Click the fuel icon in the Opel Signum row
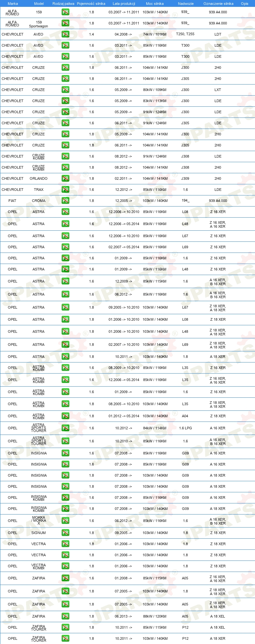 click(x=65, y=533)
